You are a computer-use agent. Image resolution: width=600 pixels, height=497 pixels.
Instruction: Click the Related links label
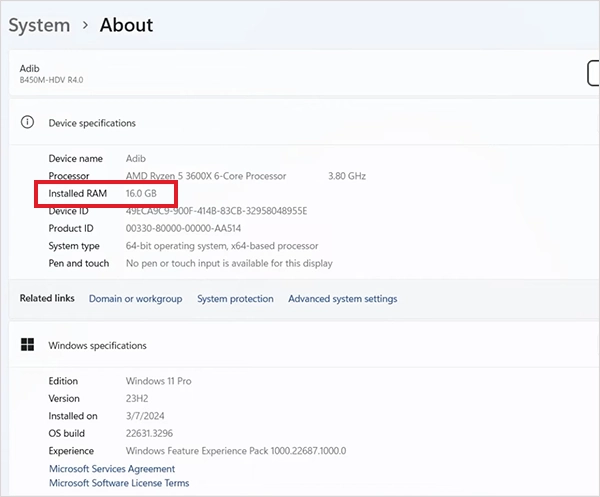pyautogui.click(x=47, y=298)
